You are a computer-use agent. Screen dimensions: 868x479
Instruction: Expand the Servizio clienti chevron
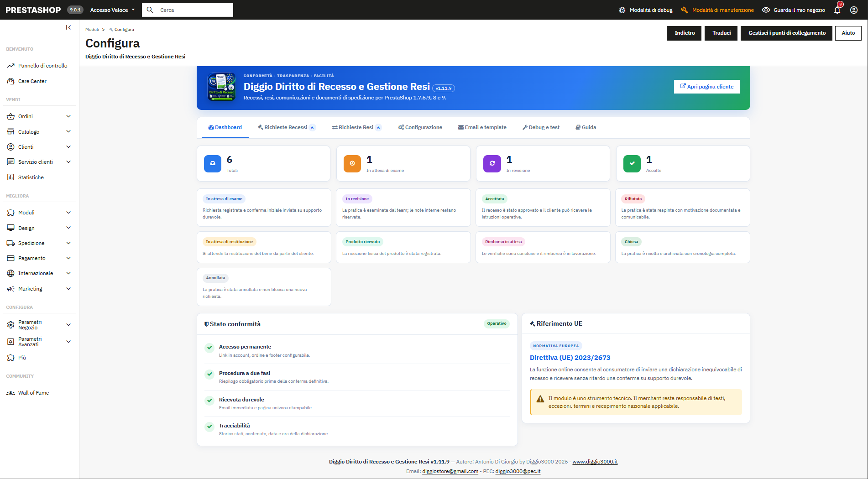pos(68,162)
